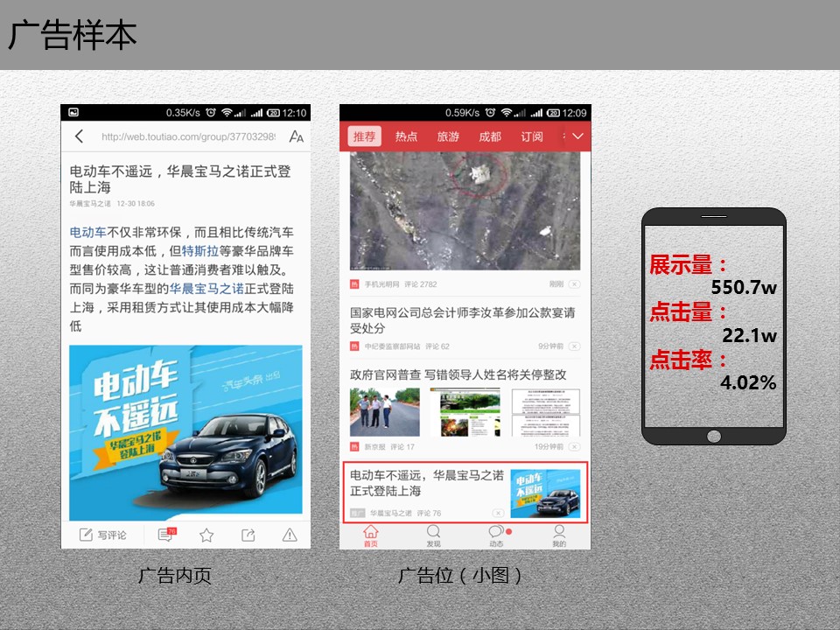Select the 成都 channel tab
The image size is (840, 630).
[490, 136]
